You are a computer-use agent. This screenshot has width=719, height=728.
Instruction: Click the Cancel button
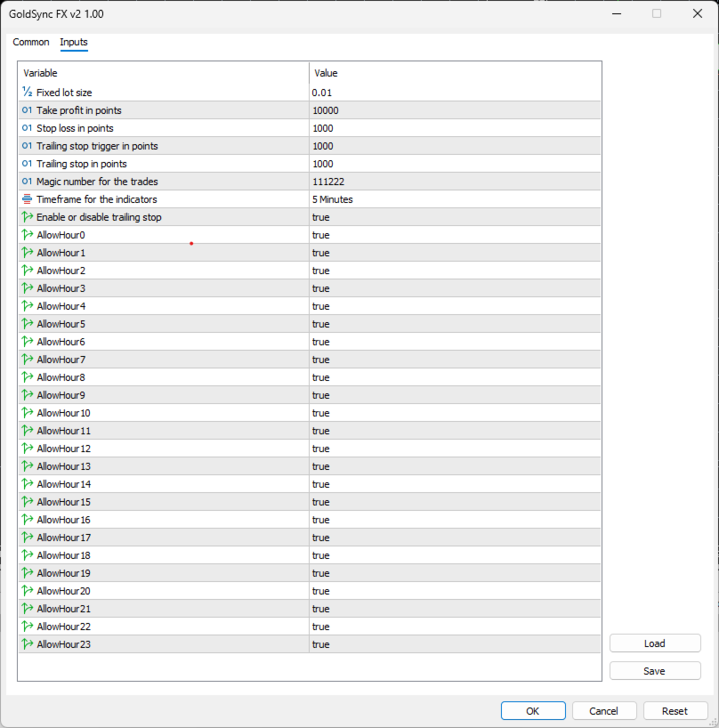pyautogui.click(x=603, y=711)
